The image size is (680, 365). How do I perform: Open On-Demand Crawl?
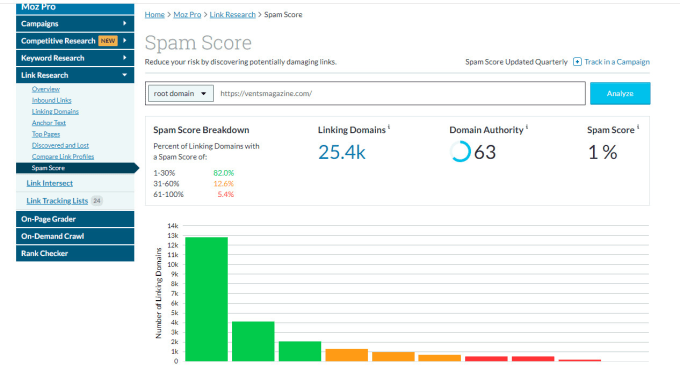coord(75,236)
